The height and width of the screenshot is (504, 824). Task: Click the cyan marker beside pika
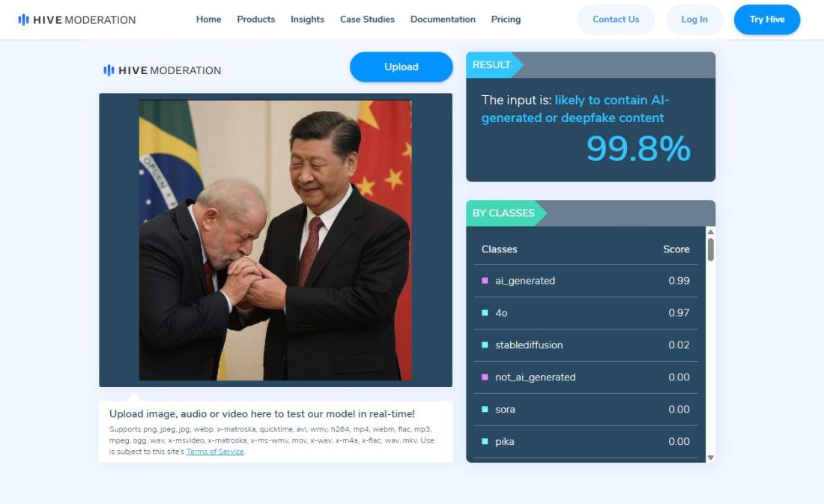coord(485,441)
